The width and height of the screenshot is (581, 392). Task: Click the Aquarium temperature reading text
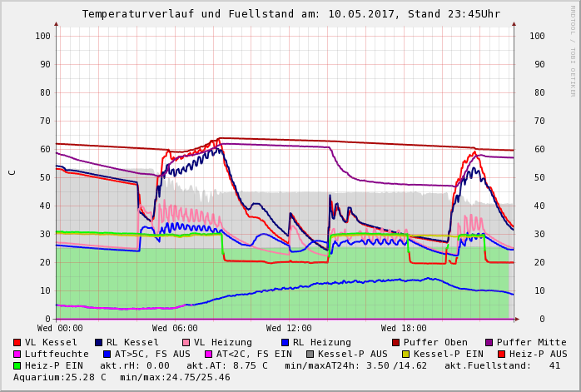click(60, 377)
